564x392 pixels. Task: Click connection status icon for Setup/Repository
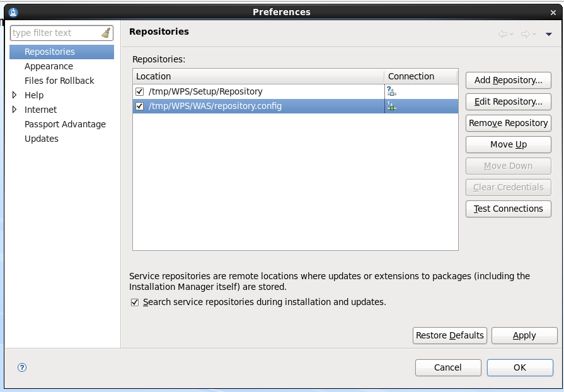pyautogui.click(x=391, y=91)
